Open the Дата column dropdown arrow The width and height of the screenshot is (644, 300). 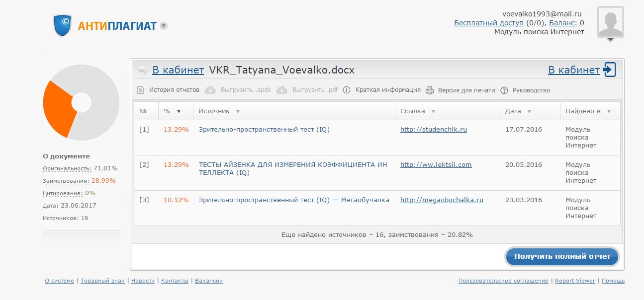pos(529,112)
